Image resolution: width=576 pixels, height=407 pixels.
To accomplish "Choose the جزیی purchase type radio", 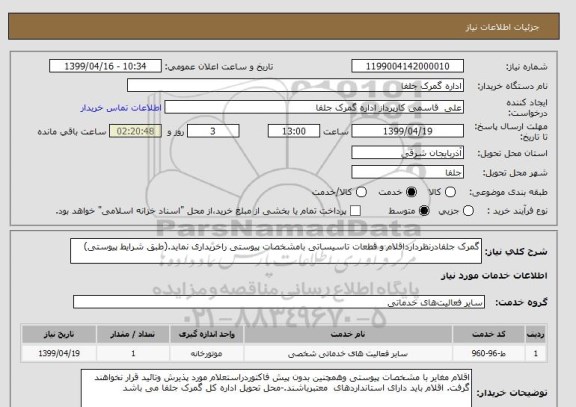I will coord(468,211).
